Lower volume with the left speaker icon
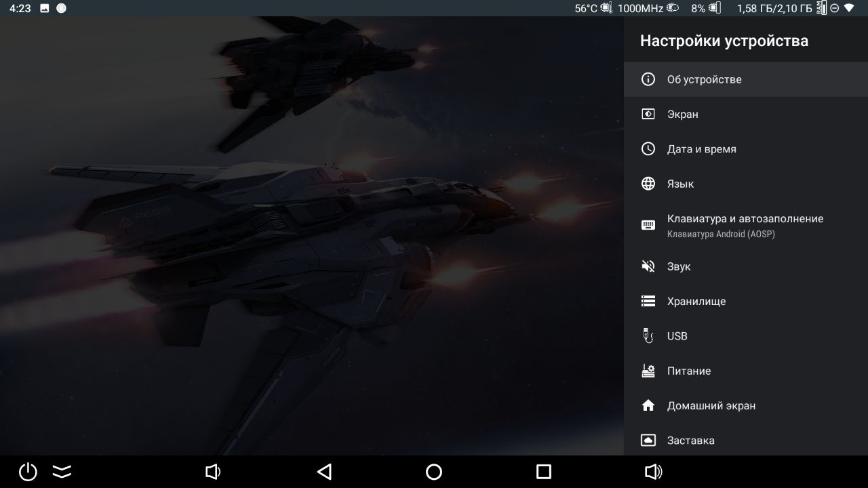 pyautogui.click(x=213, y=472)
